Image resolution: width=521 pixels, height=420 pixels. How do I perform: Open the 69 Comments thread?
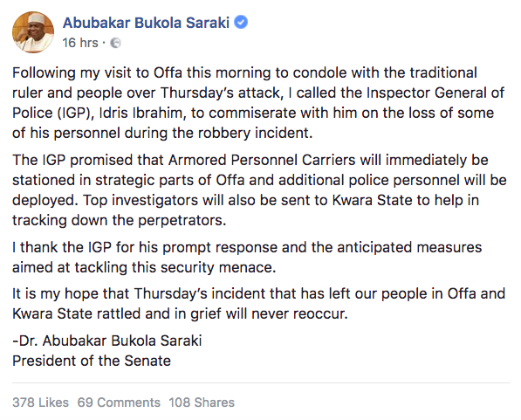(119, 403)
